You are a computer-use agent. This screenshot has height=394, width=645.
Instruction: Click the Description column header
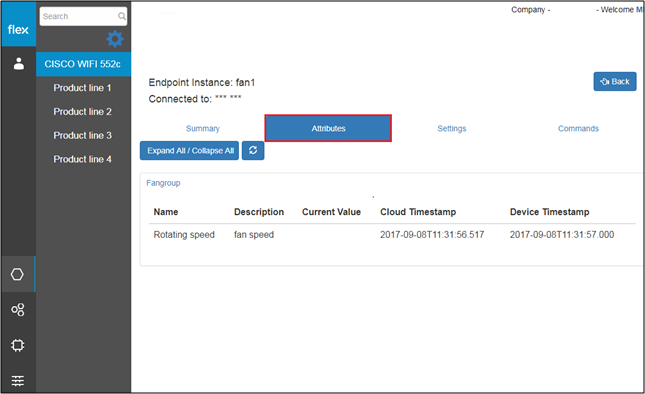(x=259, y=212)
